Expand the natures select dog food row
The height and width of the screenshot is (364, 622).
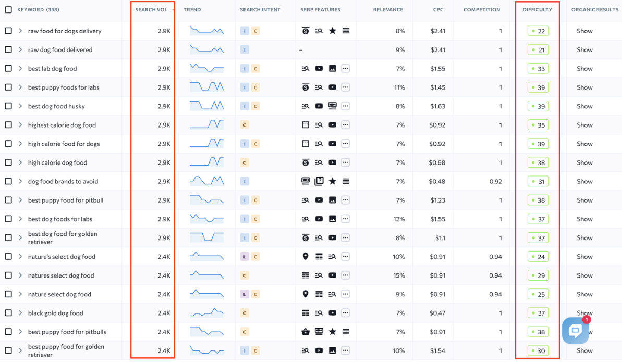pos(20,275)
